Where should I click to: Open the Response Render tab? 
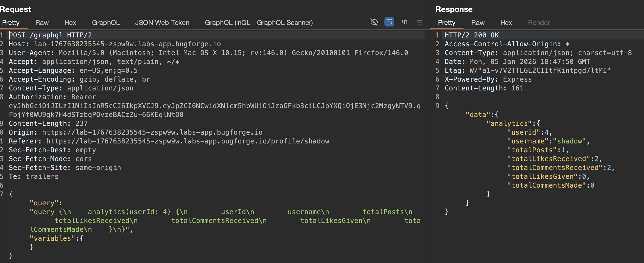(x=539, y=23)
